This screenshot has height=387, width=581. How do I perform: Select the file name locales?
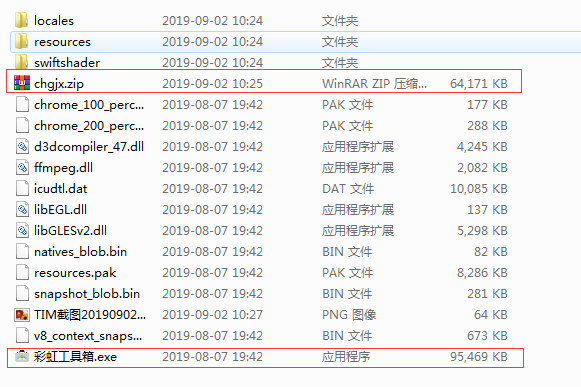[54, 20]
